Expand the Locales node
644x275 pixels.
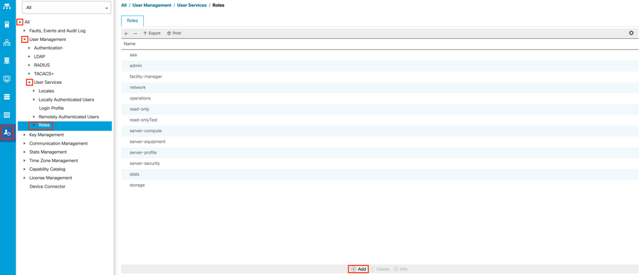pyautogui.click(x=34, y=91)
